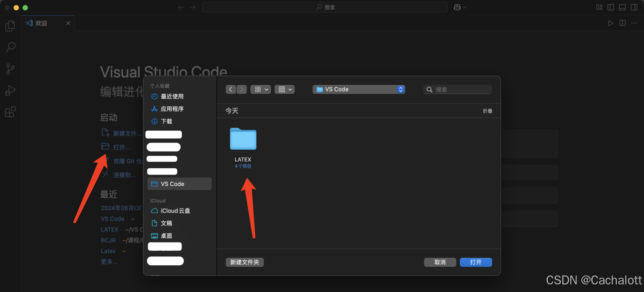Open the Extensions view
This screenshot has height=292, width=644.
coord(10,112)
